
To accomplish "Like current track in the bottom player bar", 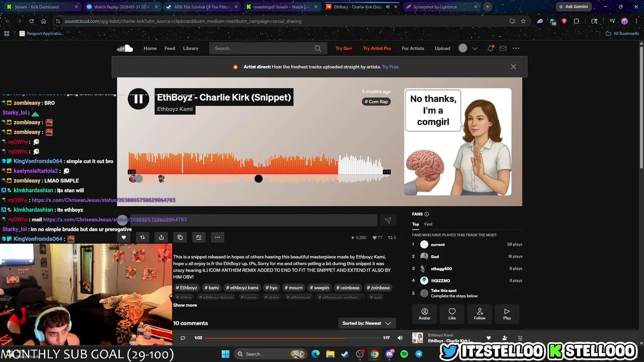I will pos(488,338).
